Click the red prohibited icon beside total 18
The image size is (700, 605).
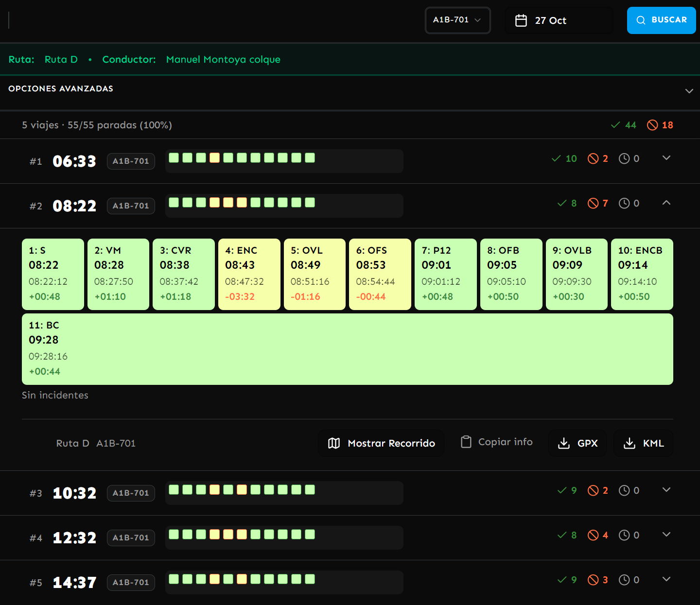652,125
